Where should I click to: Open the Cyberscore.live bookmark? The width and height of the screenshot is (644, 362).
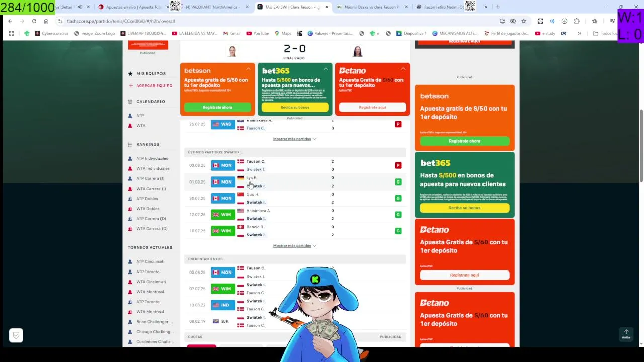(51, 33)
